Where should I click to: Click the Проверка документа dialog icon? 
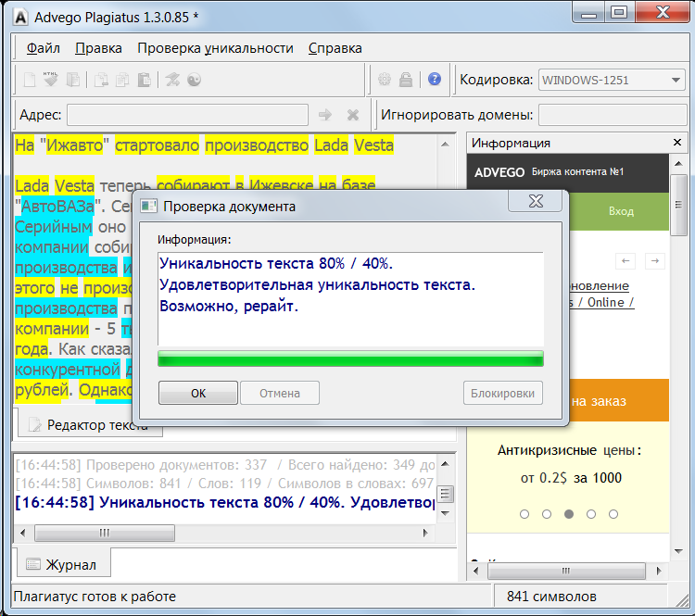[148, 206]
